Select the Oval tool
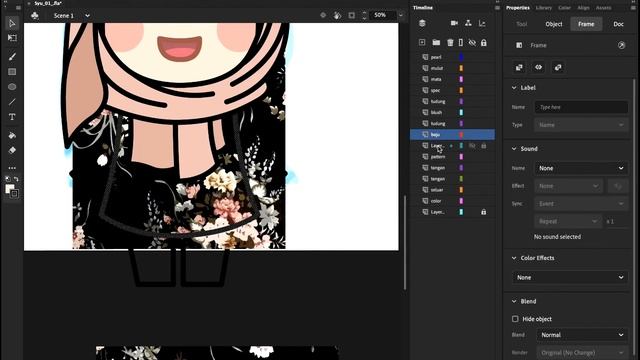 coord(12,87)
